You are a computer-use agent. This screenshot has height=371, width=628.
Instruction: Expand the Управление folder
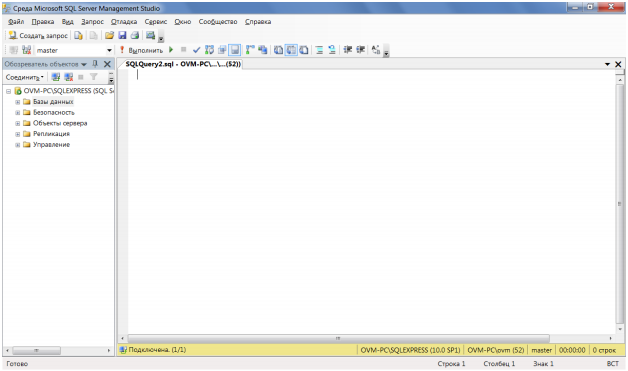[x=18, y=145]
